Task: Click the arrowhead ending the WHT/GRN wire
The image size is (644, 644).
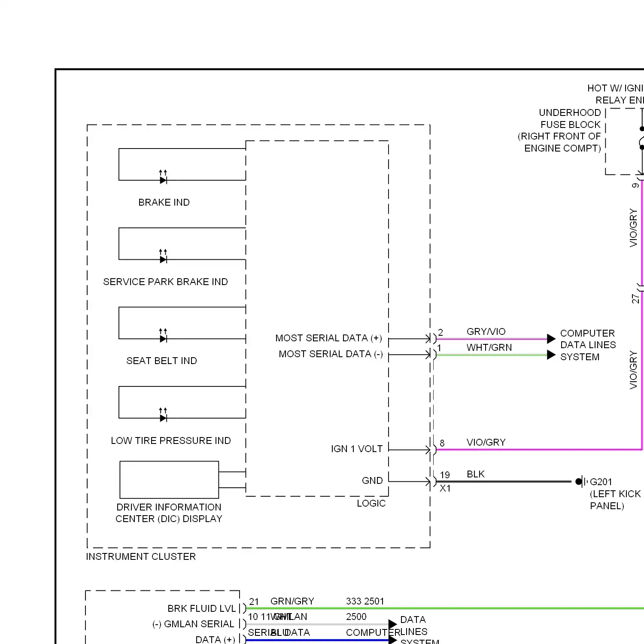Action: pos(551,355)
